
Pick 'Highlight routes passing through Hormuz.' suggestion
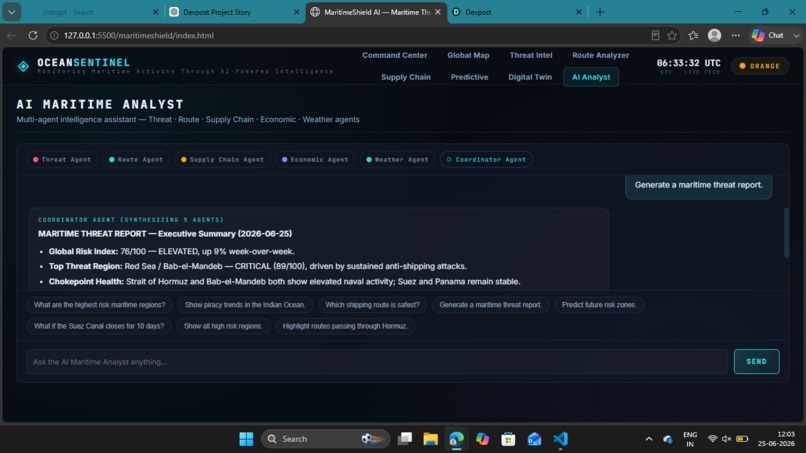345,326
